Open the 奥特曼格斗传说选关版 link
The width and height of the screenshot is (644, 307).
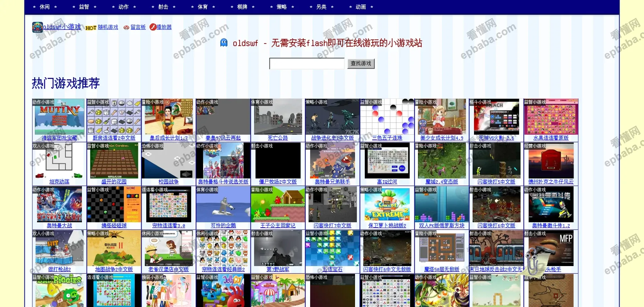coord(223,182)
